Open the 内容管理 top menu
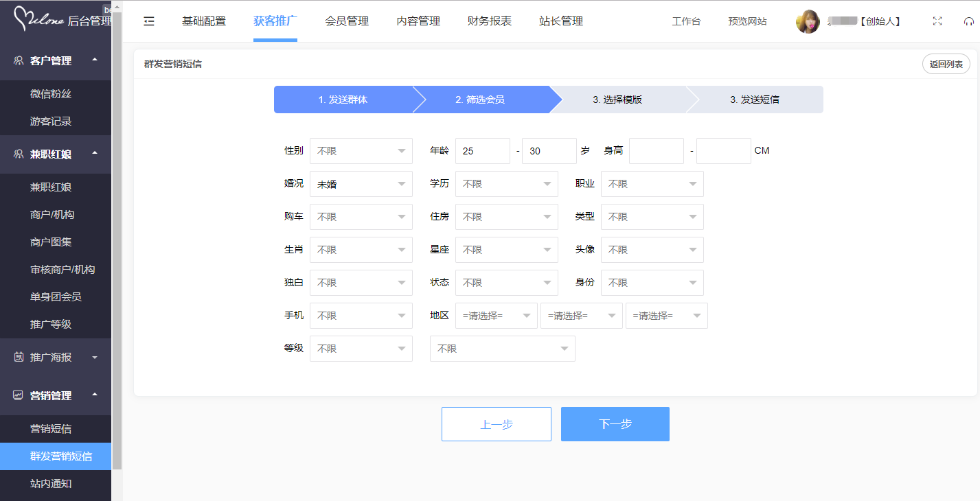980x501 pixels. (418, 21)
